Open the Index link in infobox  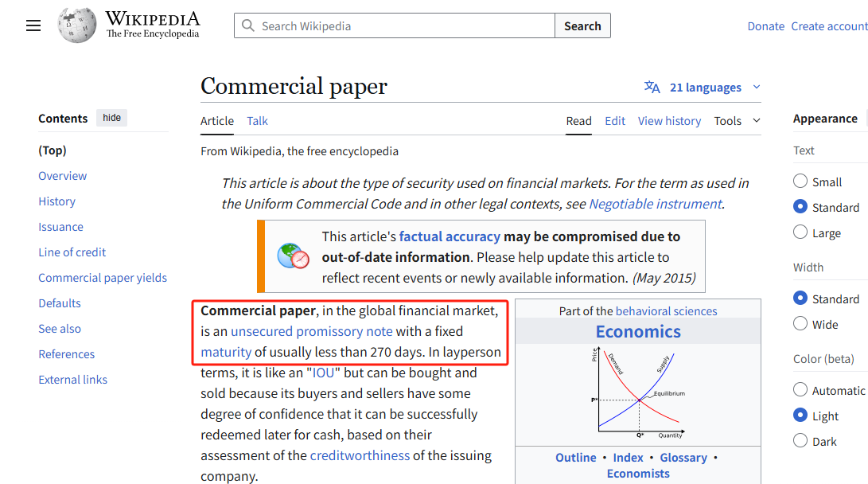pos(628,458)
